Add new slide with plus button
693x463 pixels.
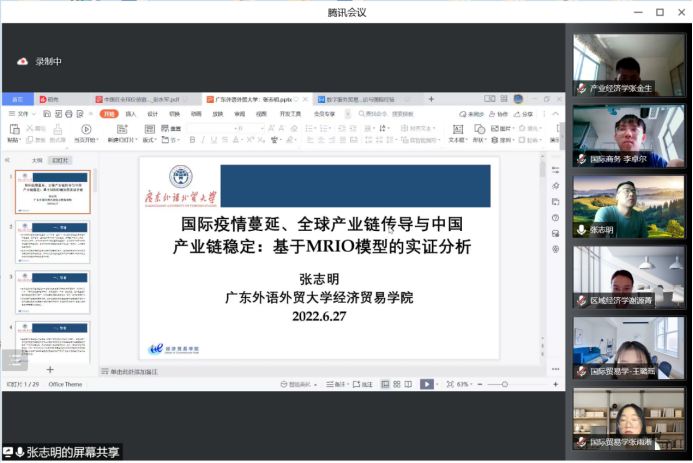pos(49,369)
